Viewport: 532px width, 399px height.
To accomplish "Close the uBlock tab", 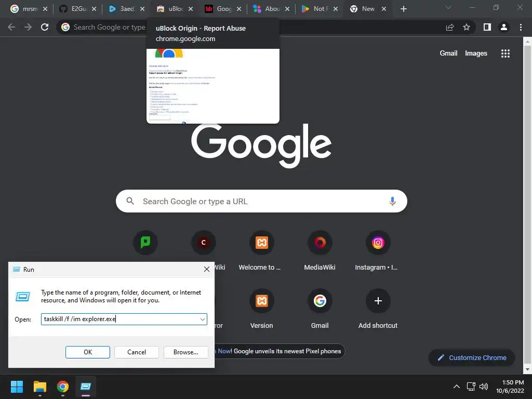I will (x=191, y=9).
